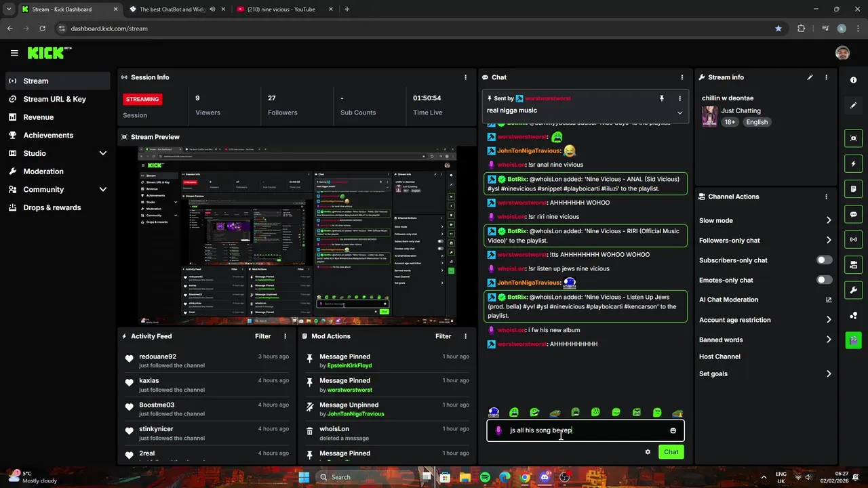Click the green clapperboard sidebar icon
This screenshot has height=488, width=868.
click(x=853, y=340)
